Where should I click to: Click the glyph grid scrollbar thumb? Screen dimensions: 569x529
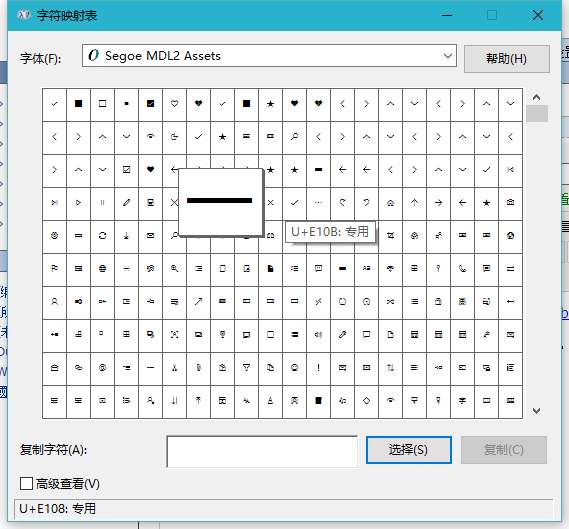pos(537,114)
